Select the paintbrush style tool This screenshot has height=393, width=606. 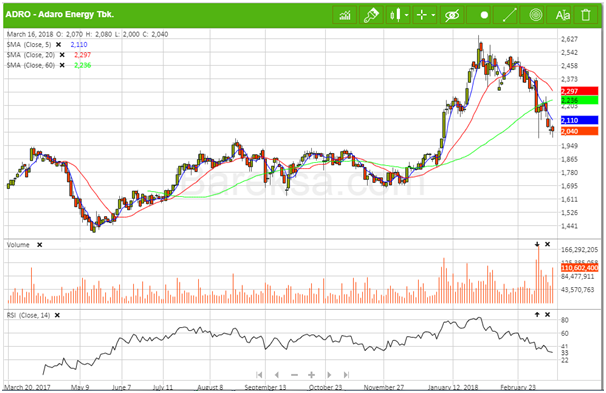pos(371,15)
